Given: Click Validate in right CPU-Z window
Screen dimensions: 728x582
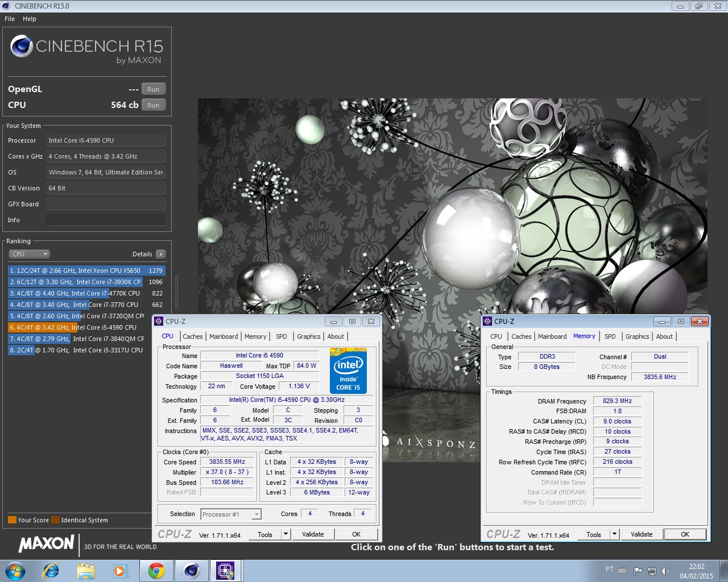Looking at the screenshot, I should pyautogui.click(x=642, y=534).
